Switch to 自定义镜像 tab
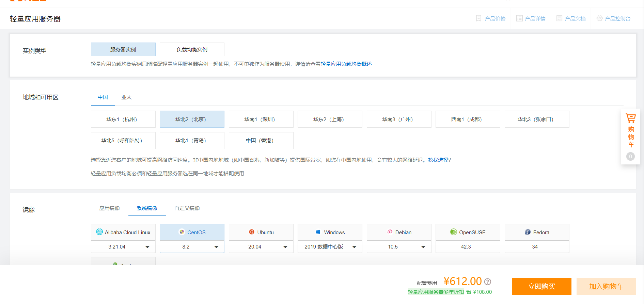Image resolution: width=644 pixels, height=304 pixels. (187, 208)
